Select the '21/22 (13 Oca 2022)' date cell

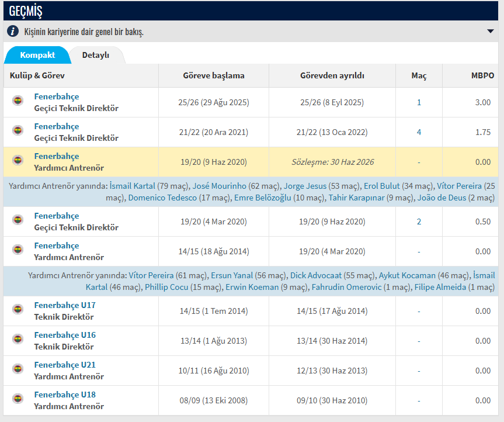point(332,132)
